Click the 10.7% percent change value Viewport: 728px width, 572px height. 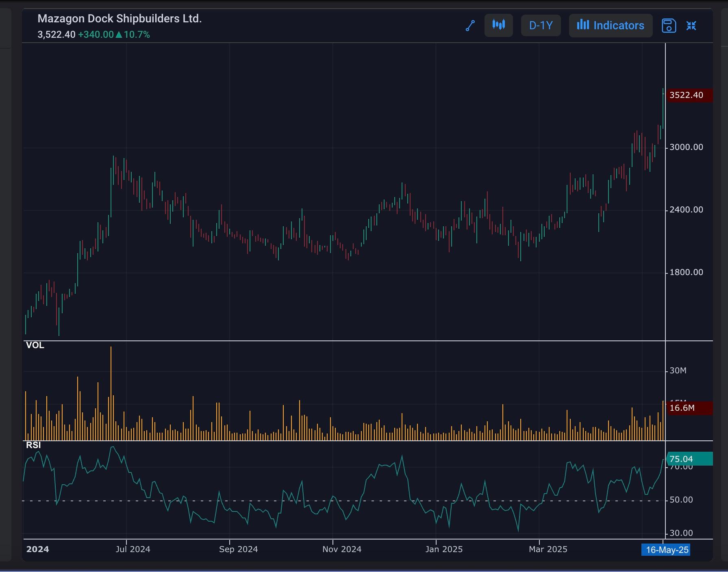[x=137, y=35]
